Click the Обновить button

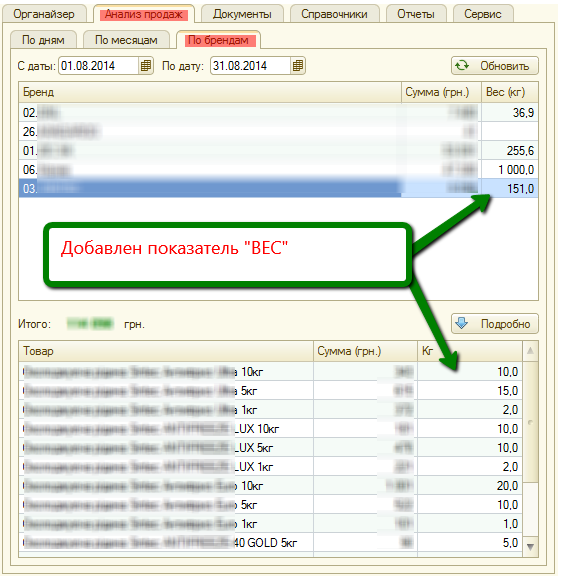click(x=494, y=66)
